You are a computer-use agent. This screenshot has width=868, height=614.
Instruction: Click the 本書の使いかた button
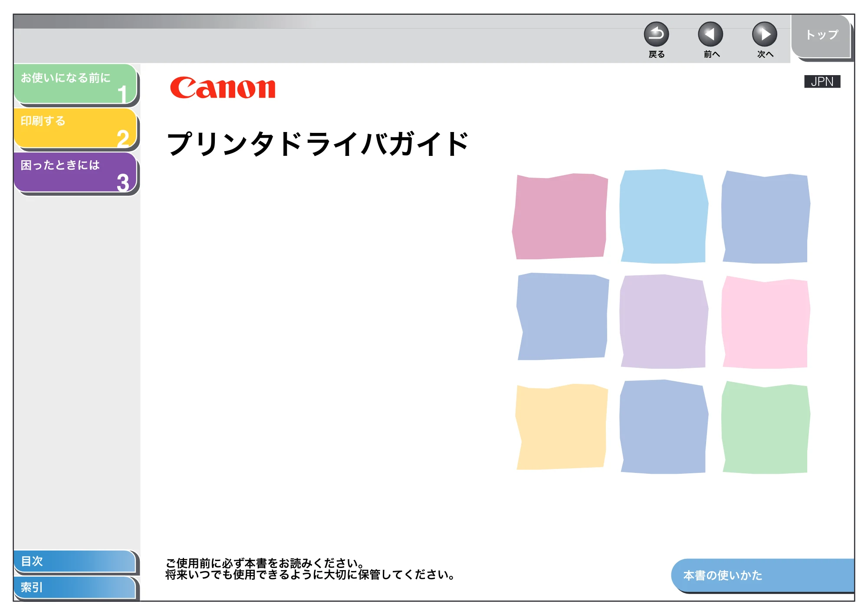pos(763,575)
